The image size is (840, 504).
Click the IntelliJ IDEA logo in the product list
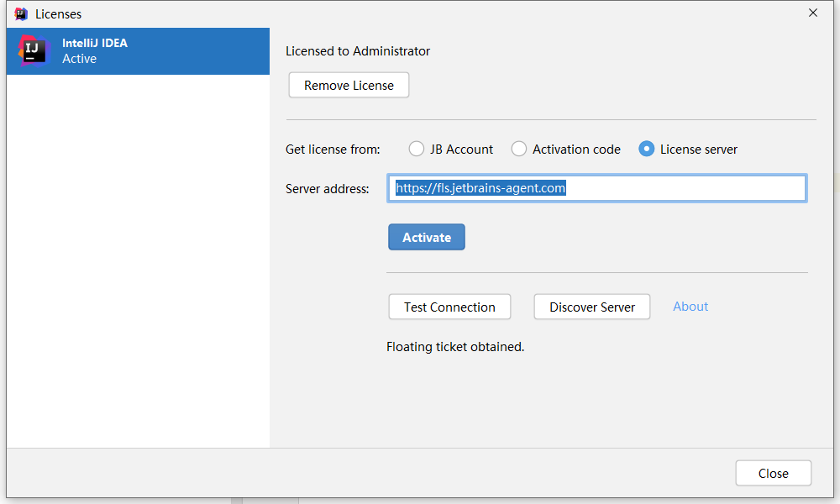(34, 51)
